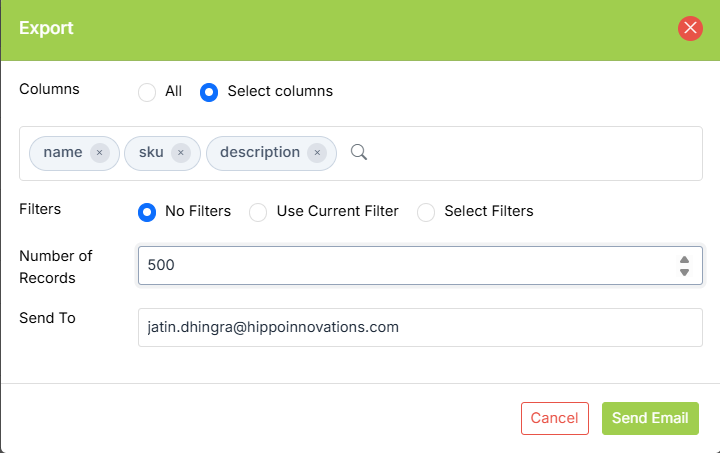The image size is (720, 453).
Task: Click the description column chip
Action: coord(260,153)
